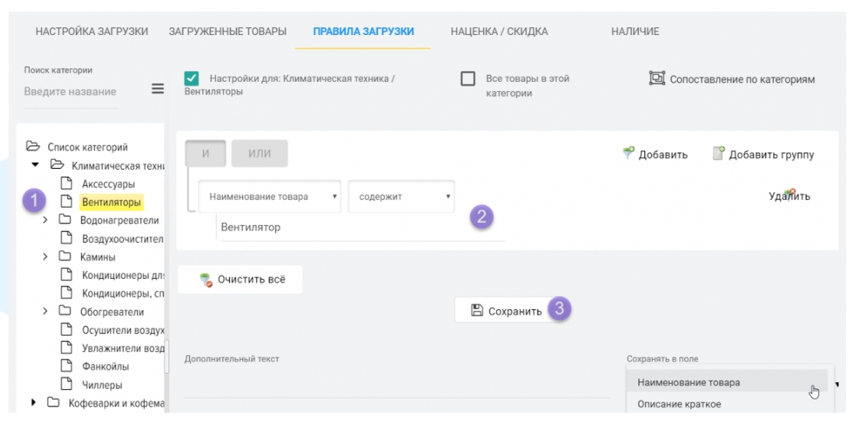
Task: Select the Чиллеры category
Action: tap(102, 385)
